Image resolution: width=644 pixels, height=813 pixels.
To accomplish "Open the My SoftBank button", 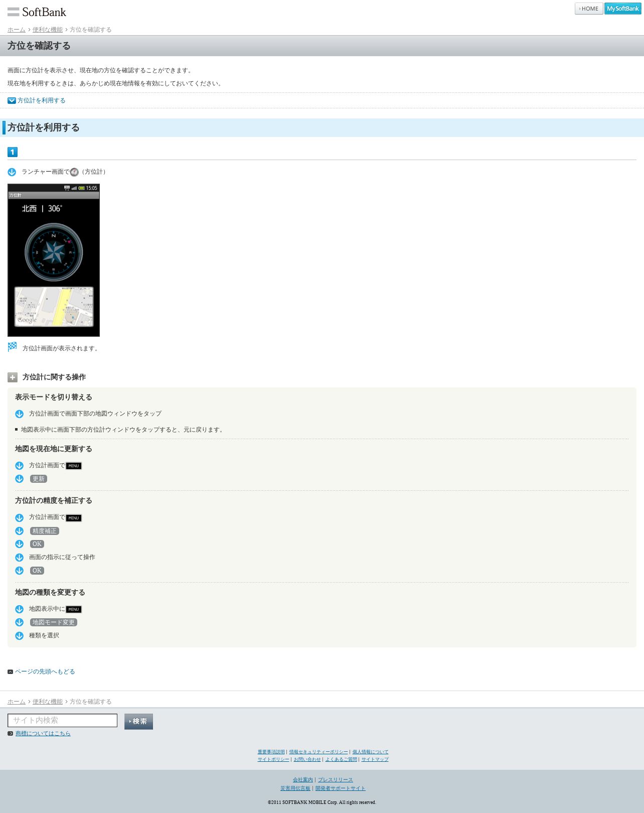I will coord(622,9).
